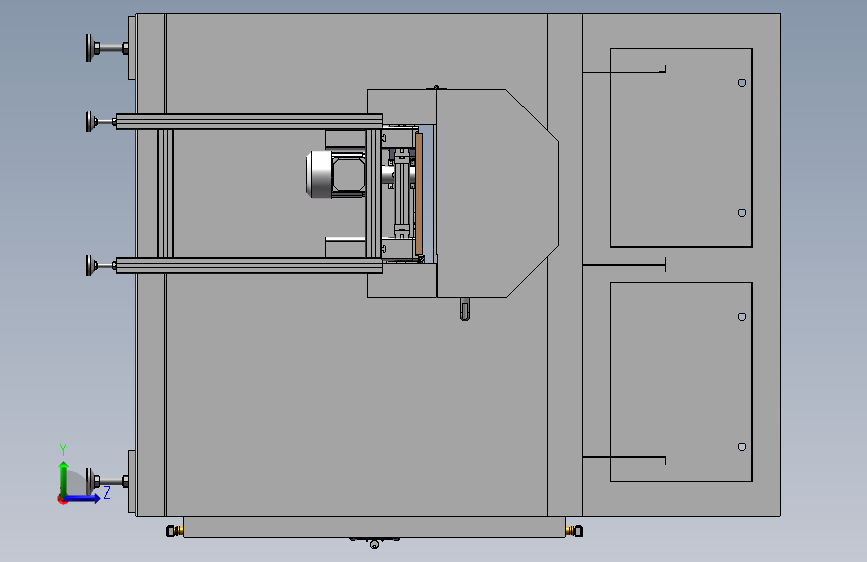
Task: Click the green Y axis arrow of the triad
Action: point(64,478)
